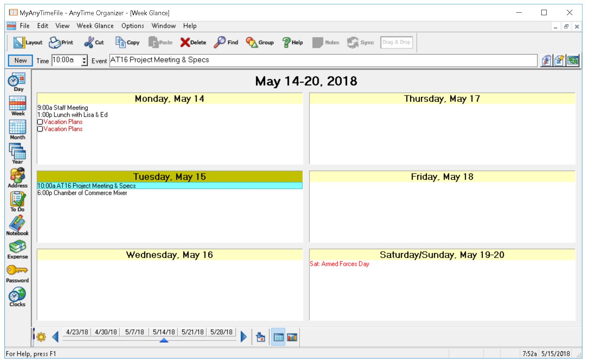Screen dimensions: 589x364
Task: Click the Group toolbar icon
Action: click(259, 42)
